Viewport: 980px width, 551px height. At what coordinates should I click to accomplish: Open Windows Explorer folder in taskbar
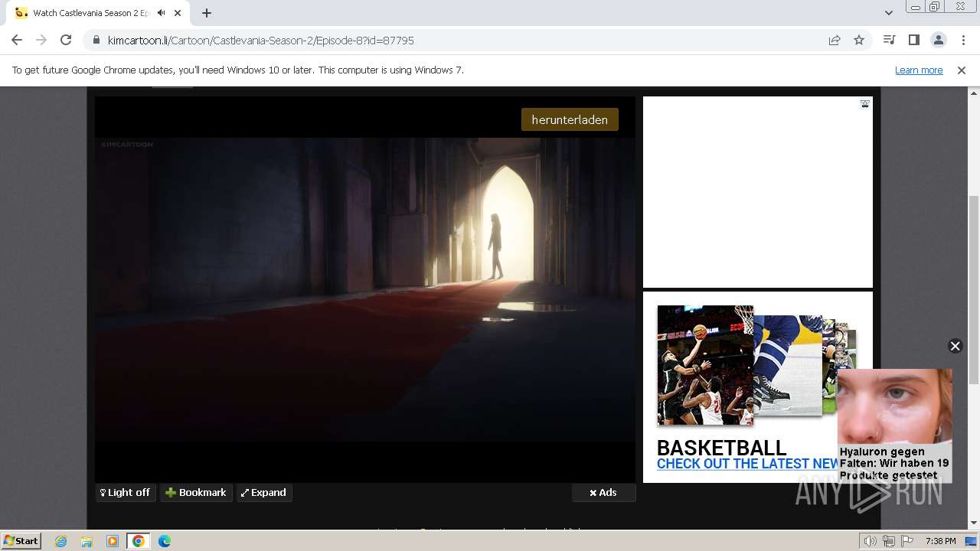(87, 540)
